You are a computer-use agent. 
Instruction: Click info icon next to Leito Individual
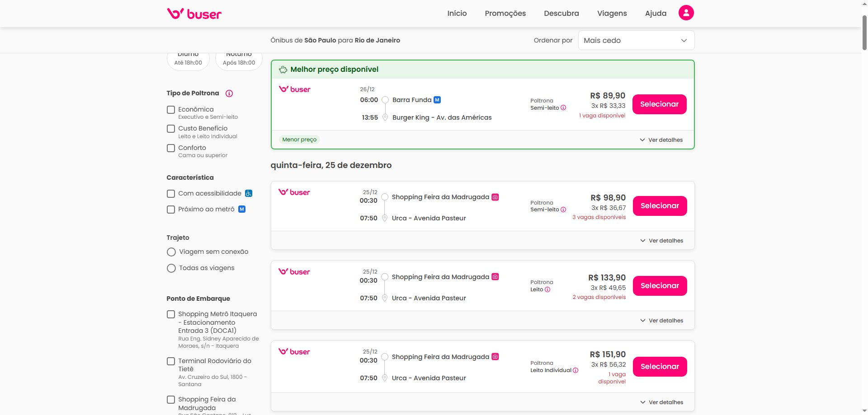pos(576,370)
